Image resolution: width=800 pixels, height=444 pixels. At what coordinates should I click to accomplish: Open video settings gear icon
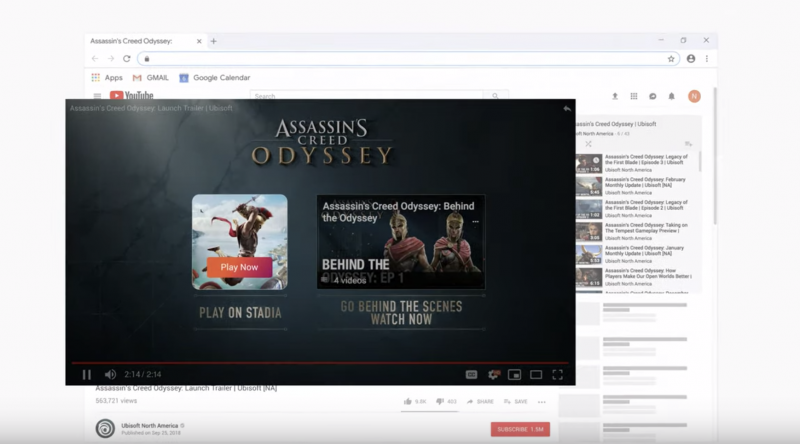click(x=493, y=375)
